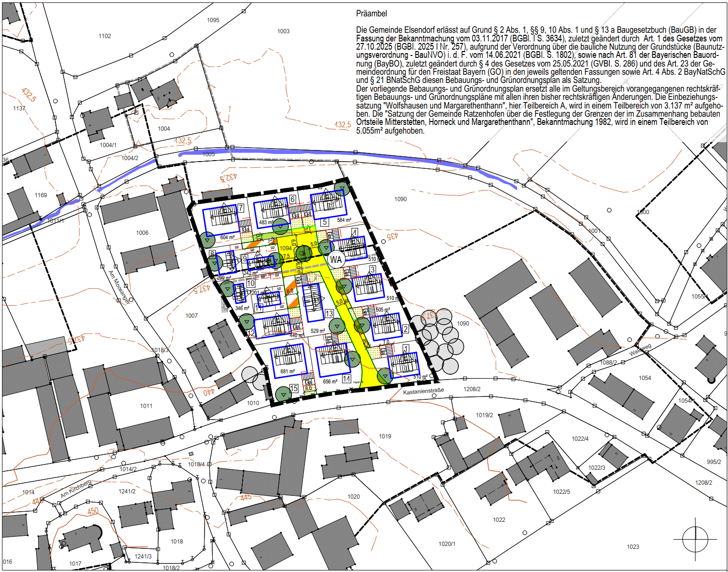Click the plot number 6 box
The height and width of the screenshot is (572, 728).
coord(292,200)
